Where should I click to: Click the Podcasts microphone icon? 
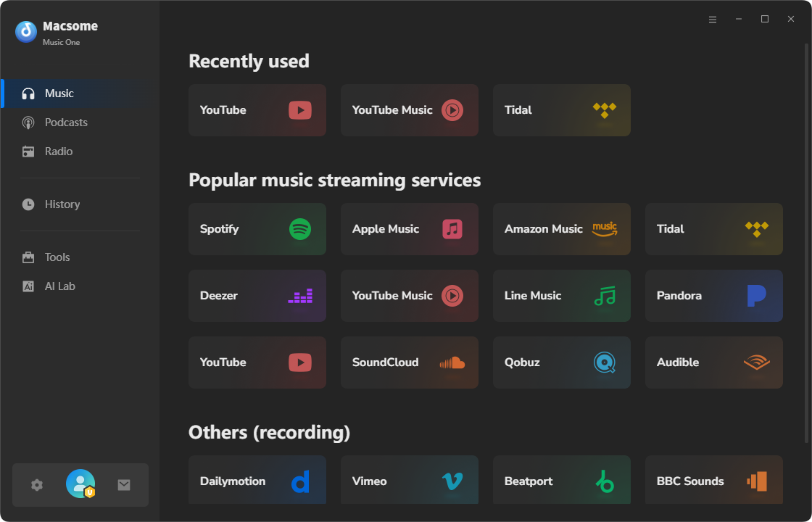pos(28,123)
